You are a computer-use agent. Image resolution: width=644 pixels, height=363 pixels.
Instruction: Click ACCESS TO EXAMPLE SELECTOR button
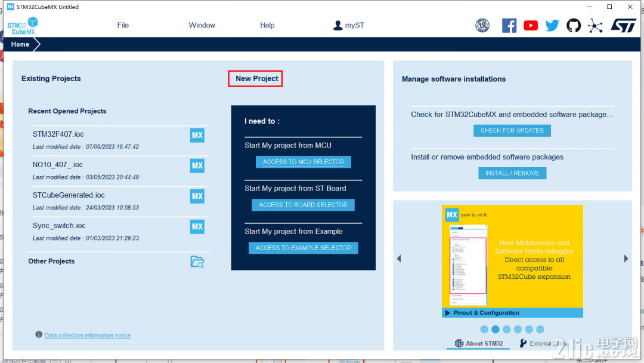click(303, 248)
